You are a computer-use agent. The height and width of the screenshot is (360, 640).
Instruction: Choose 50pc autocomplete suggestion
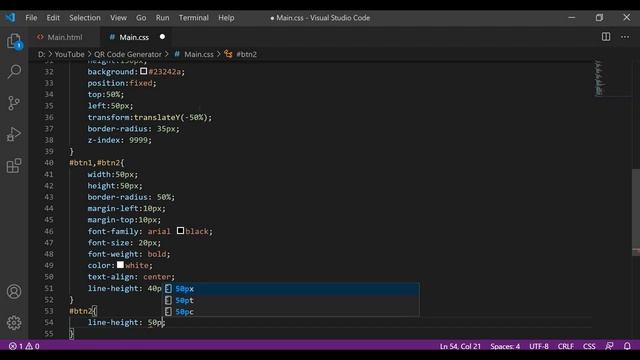291,312
